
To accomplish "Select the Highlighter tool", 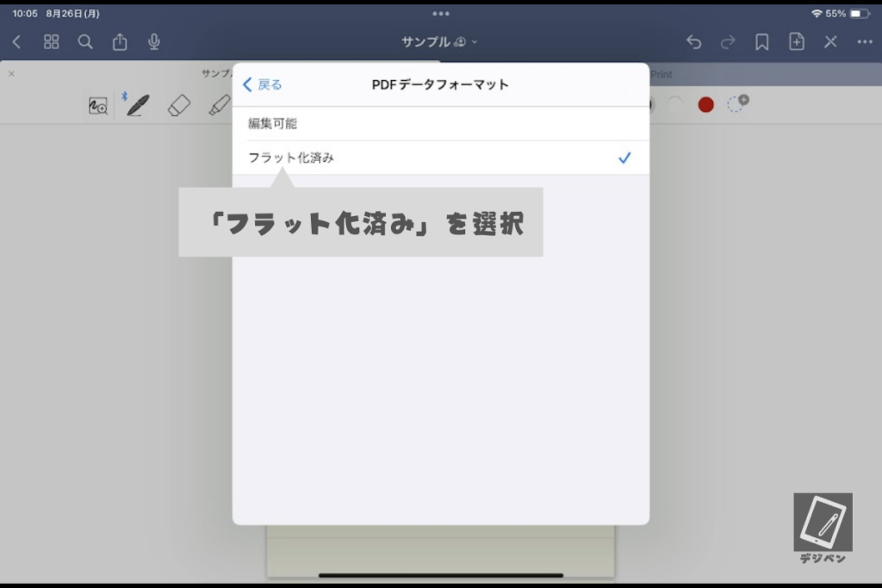I will coord(219,106).
